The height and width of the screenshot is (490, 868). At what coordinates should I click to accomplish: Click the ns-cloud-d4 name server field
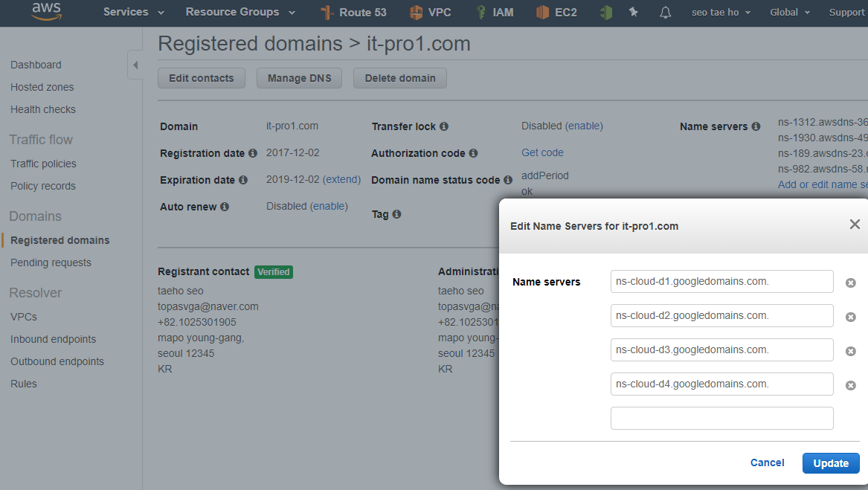tap(722, 384)
